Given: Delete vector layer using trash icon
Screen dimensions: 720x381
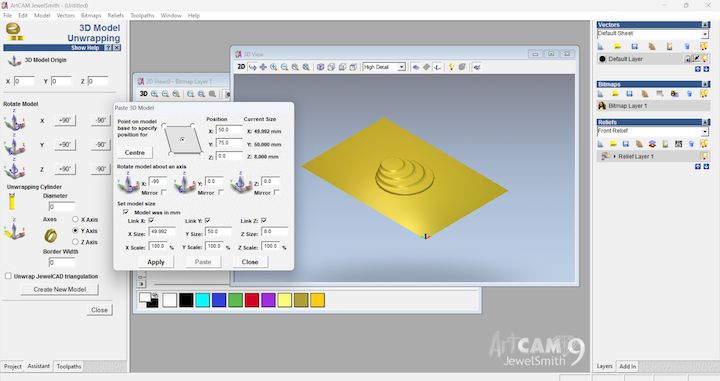Looking at the screenshot, I should [x=687, y=46].
